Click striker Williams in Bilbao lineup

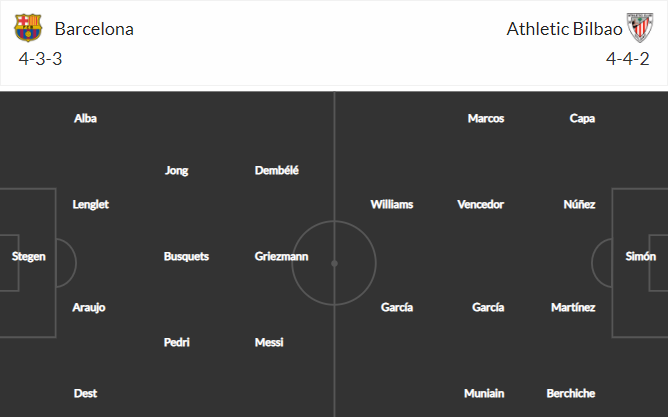pos(392,205)
